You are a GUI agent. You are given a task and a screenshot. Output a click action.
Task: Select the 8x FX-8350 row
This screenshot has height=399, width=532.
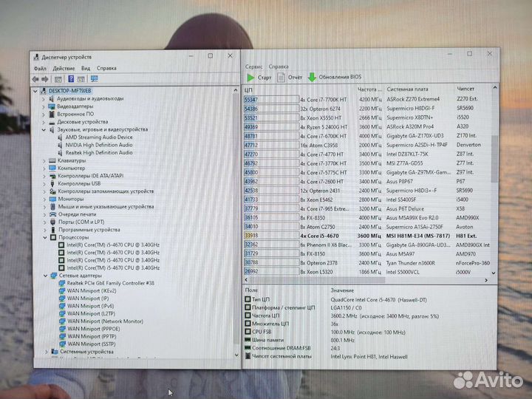(x=366, y=218)
